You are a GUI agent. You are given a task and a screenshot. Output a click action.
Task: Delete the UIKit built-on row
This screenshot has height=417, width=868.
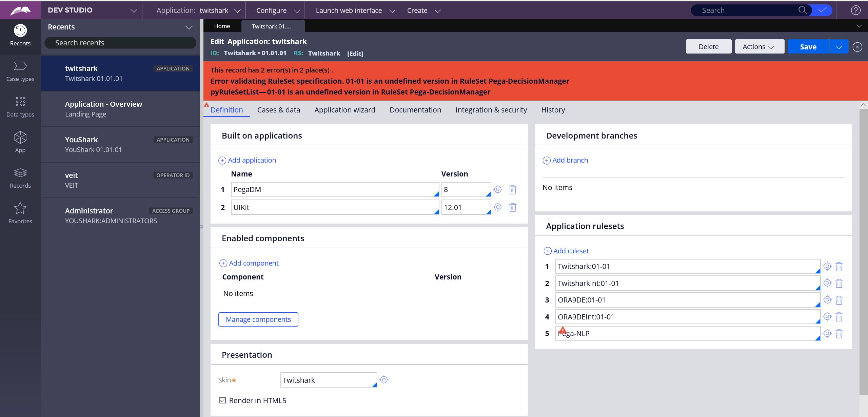point(512,207)
